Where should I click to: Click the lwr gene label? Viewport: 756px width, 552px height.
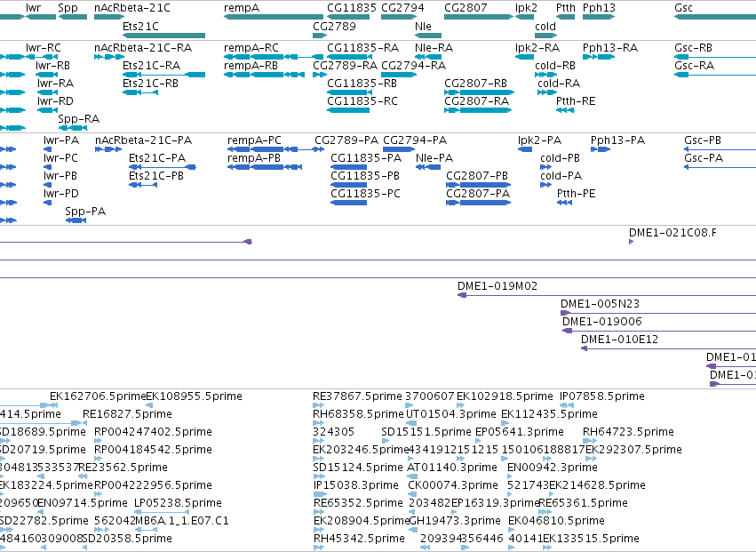point(33,8)
